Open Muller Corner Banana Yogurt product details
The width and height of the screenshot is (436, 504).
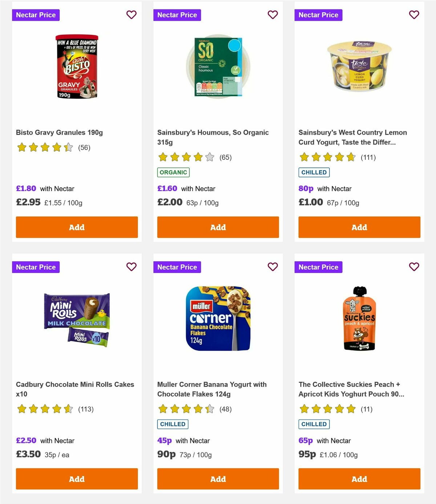click(x=211, y=389)
